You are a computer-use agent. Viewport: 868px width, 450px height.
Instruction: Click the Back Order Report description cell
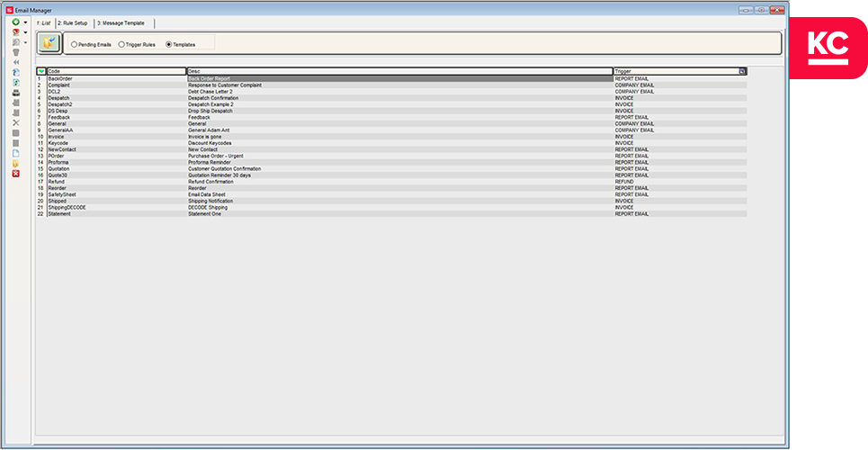(x=399, y=78)
